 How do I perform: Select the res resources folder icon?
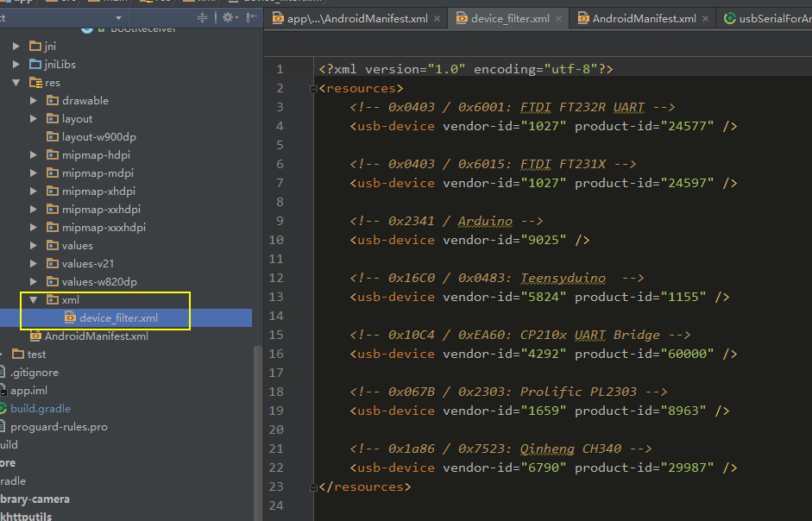click(x=35, y=82)
